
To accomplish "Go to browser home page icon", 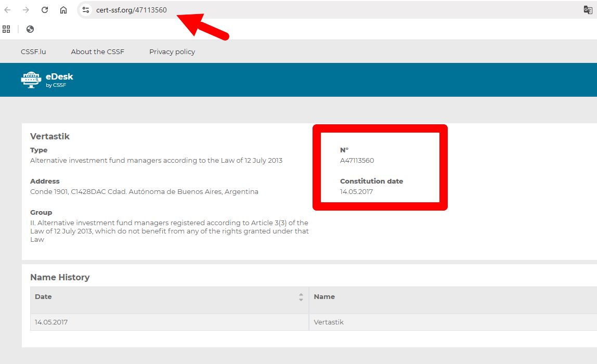I will pos(63,10).
